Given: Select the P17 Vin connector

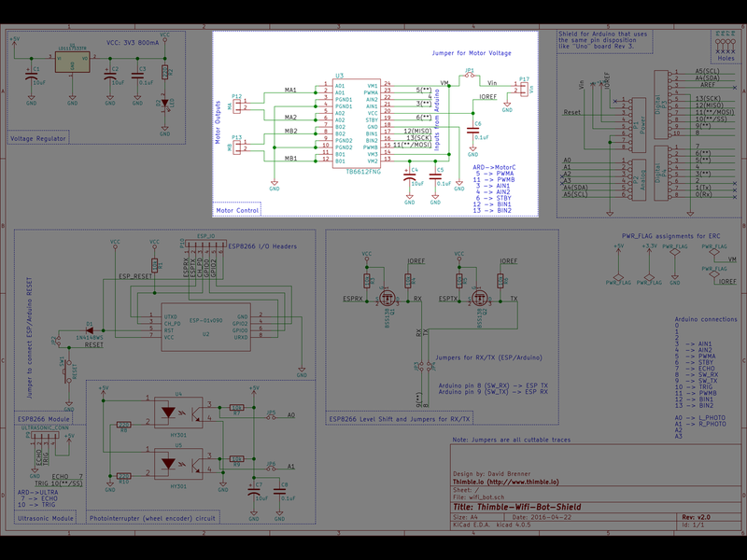Looking at the screenshot, I should pyautogui.click(x=524, y=88).
